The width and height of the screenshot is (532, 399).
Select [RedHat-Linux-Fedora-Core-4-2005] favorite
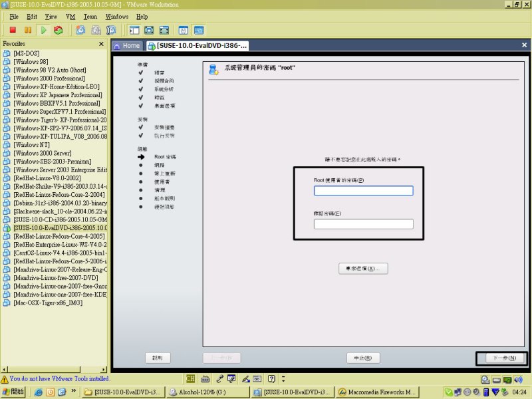59,236
